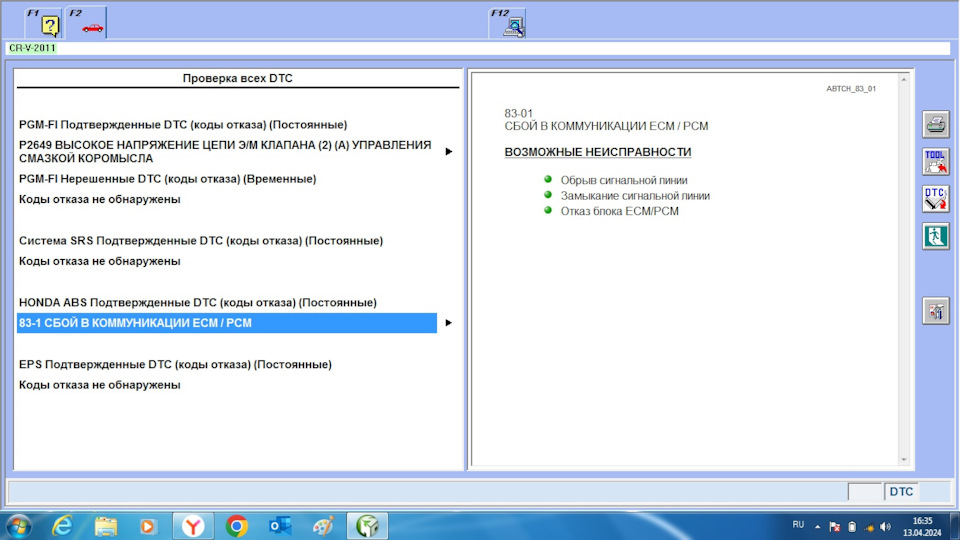Open Internet Explorer from taskbar
960x540 pixels.
[x=62, y=526]
